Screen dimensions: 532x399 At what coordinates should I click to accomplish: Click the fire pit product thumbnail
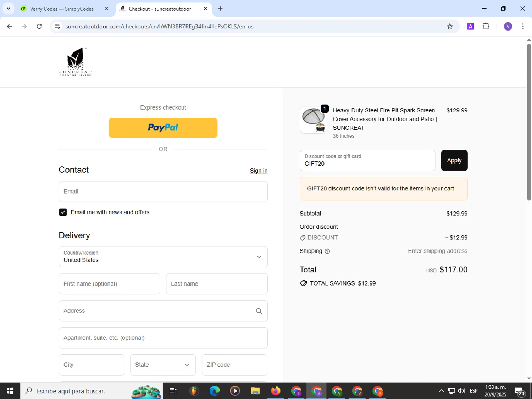pyautogui.click(x=314, y=120)
